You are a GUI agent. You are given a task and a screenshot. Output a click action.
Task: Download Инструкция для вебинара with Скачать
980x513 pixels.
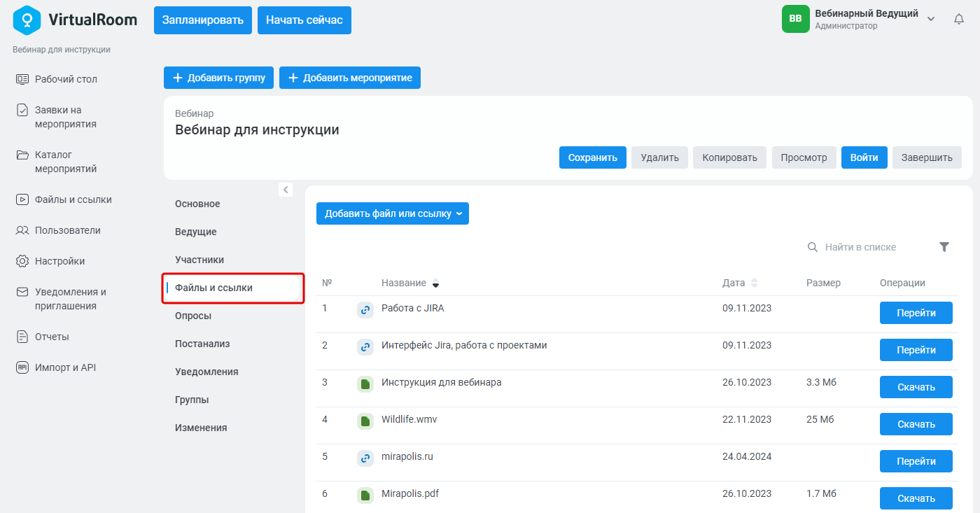point(916,387)
